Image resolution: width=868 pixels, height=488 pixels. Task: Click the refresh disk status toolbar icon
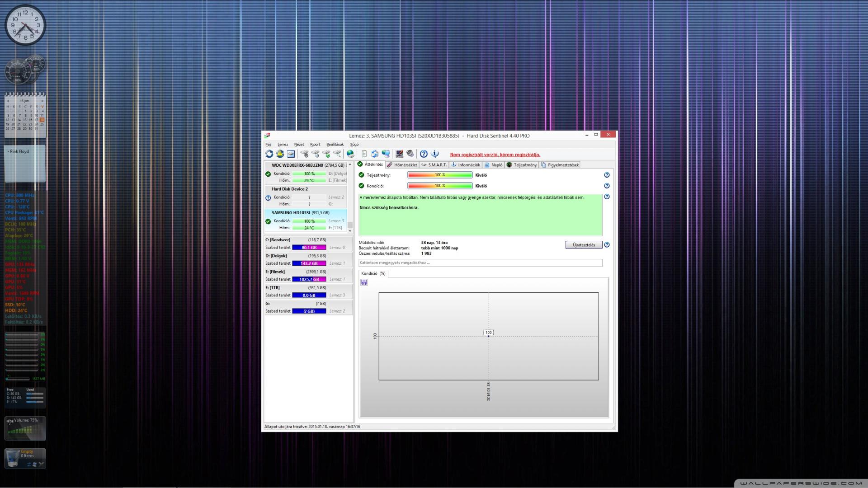click(269, 154)
